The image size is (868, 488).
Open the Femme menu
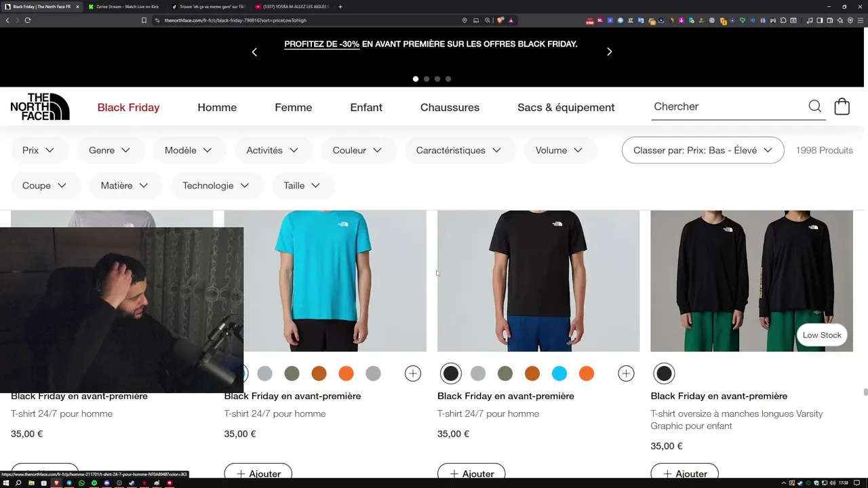[x=293, y=107]
